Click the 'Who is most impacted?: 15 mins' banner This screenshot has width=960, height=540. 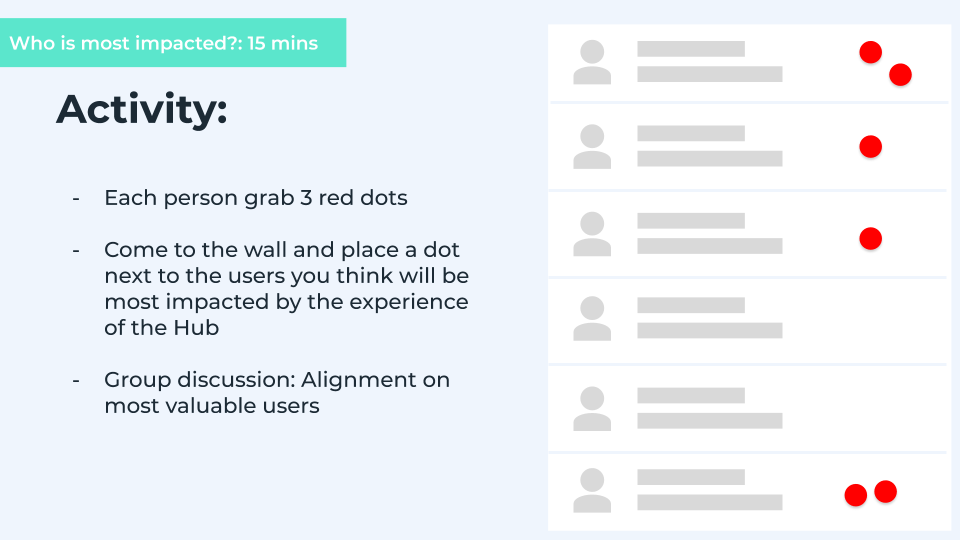coord(173,42)
